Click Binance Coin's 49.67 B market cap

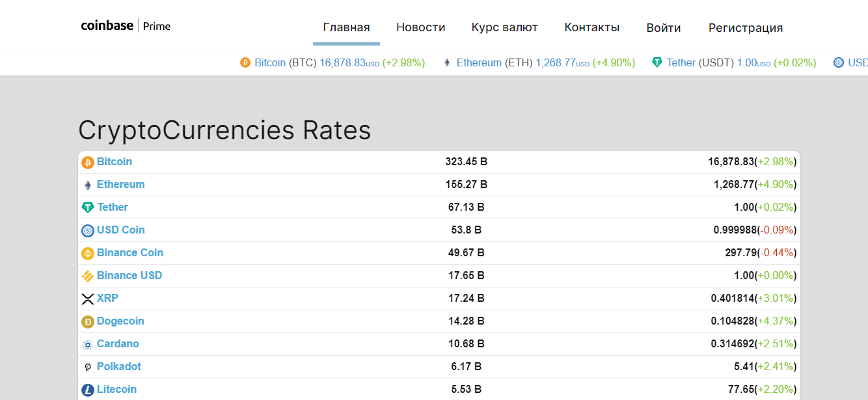coord(467,252)
